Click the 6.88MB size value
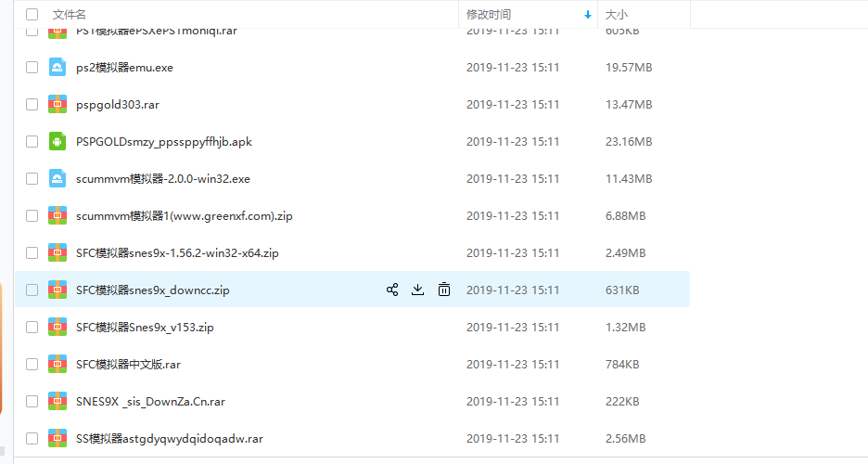Viewport: 868px width, 464px height. pos(626,216)
